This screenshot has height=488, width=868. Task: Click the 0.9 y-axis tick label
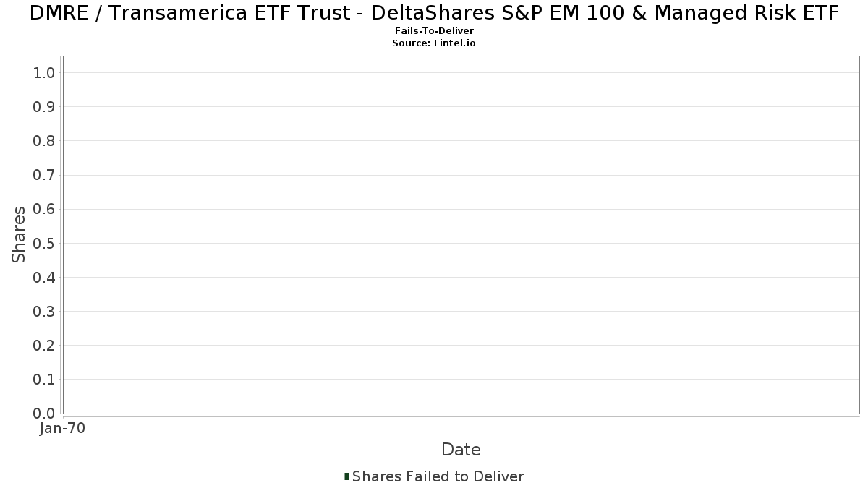(x=44, y=106)
